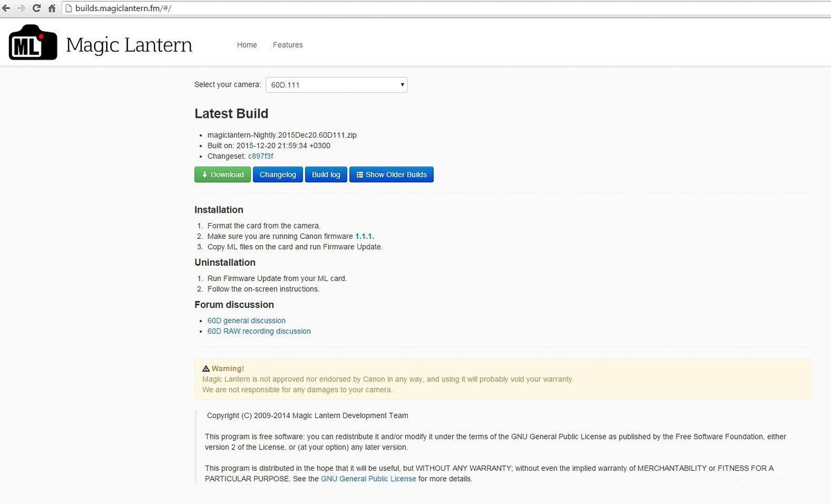Click the browser forward arrow
831x504 pixels.
pyautogui.click(x=21, y=8)
